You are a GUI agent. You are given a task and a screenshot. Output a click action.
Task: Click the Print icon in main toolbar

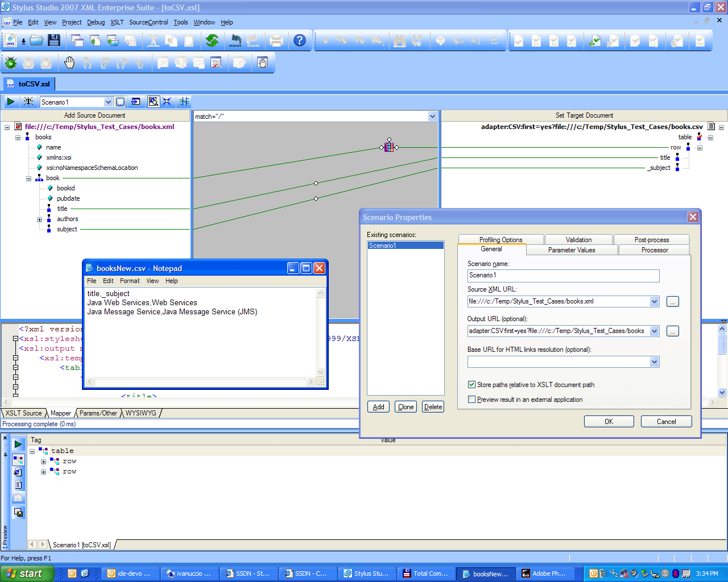pos(276,40)
